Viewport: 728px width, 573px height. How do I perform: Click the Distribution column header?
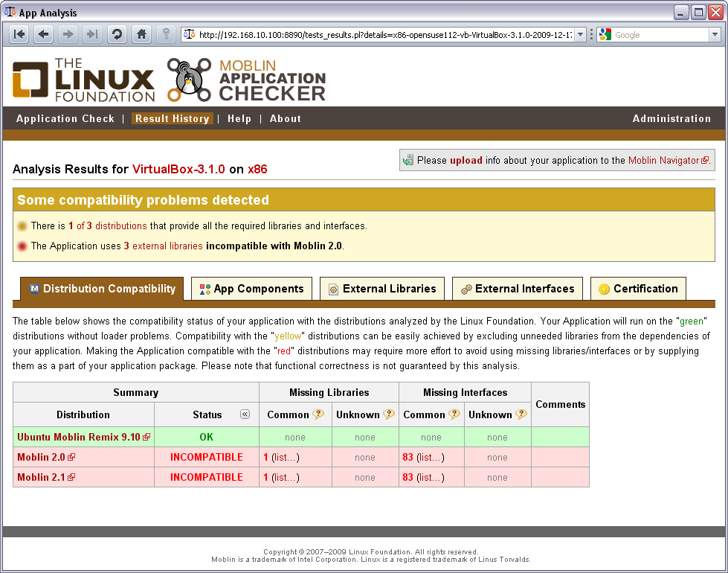[x=83, y=414]
